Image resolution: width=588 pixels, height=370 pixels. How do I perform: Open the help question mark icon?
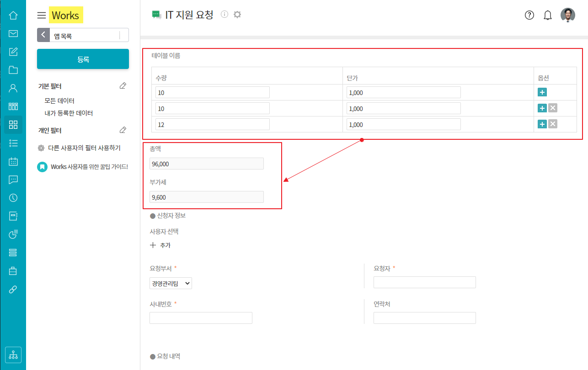click(x=529, y=15)
